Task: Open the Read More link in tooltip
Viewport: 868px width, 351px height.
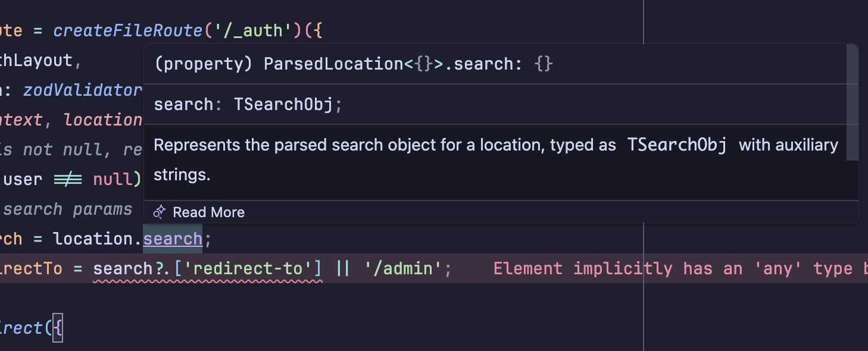Action: tap(208, 212)
